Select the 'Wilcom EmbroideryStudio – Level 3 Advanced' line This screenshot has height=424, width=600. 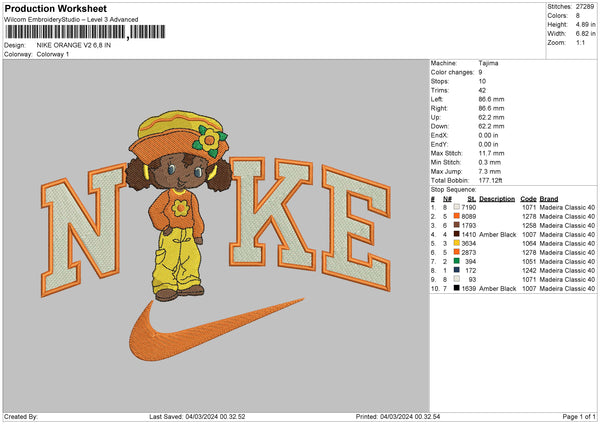point(71,20)
